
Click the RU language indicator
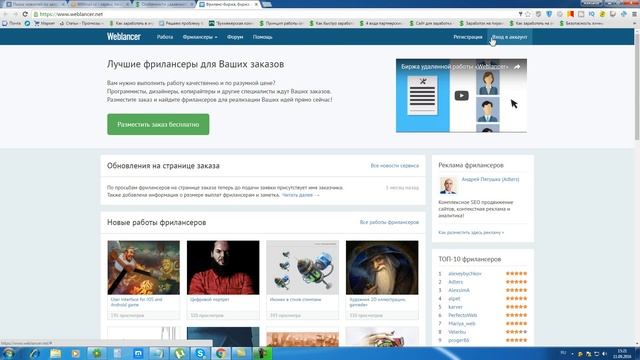coord(564,352)
